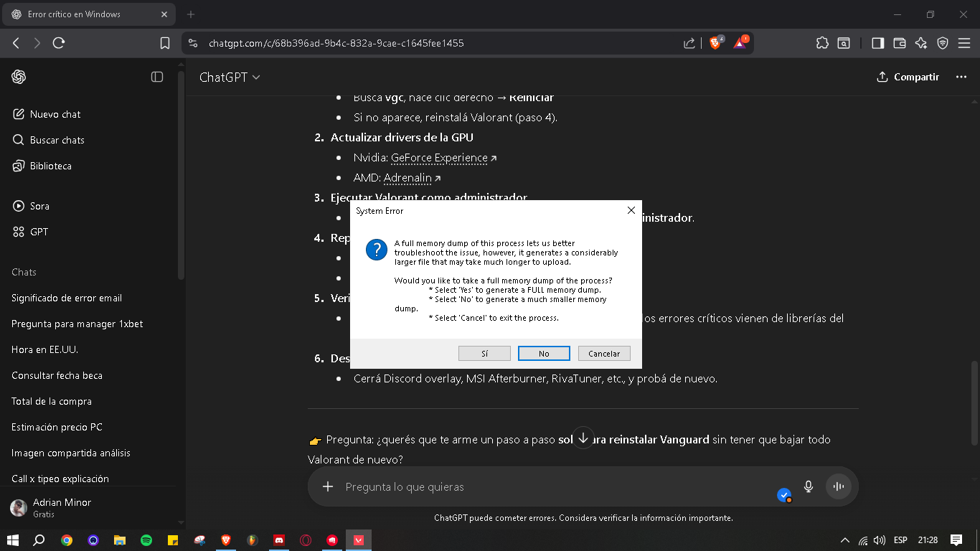Open Discord from the taskbar
This screenshot has width=980, height=551.
click(x=279, y=540)
